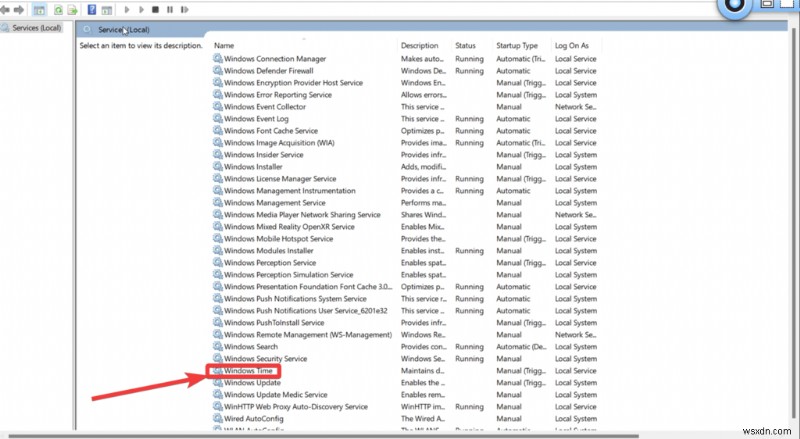Select Windows Mixed Reality OpenXR Service row

coord(289,227)
